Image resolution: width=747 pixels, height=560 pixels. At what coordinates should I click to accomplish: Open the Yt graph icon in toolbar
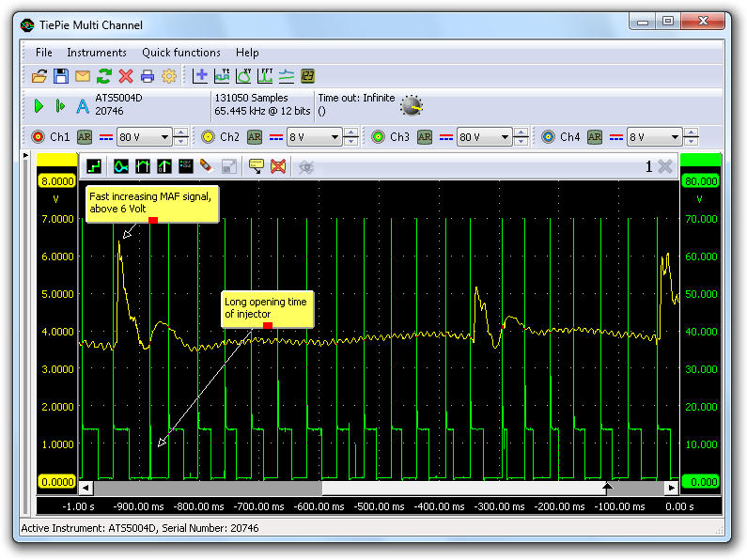coord(223,76)
